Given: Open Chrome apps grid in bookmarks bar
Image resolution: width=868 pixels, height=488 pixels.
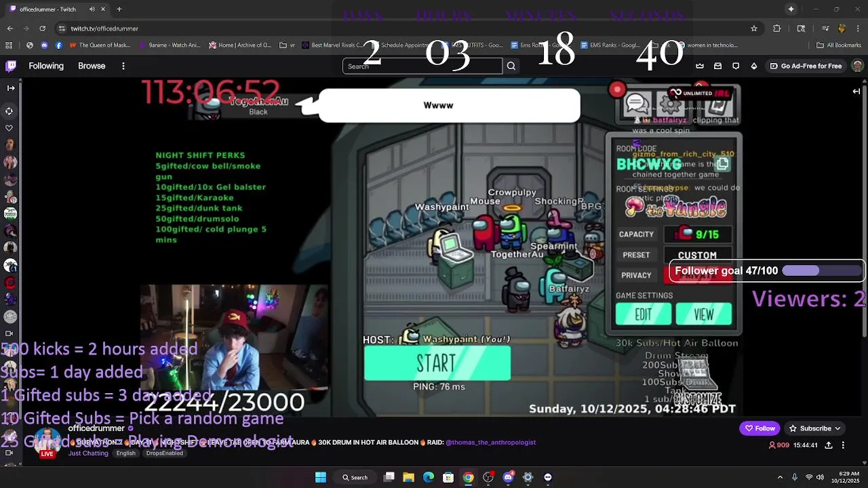Looking at the screenshot, I should tap(9, 45).
